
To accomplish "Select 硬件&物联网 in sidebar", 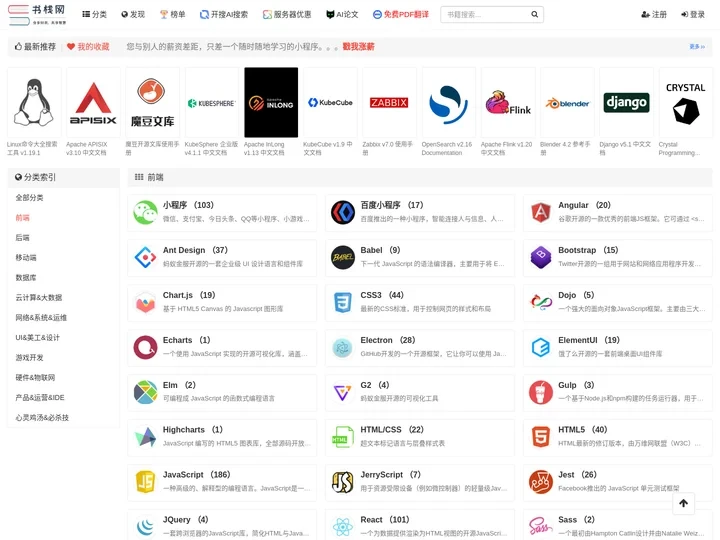I will (35, 377).
